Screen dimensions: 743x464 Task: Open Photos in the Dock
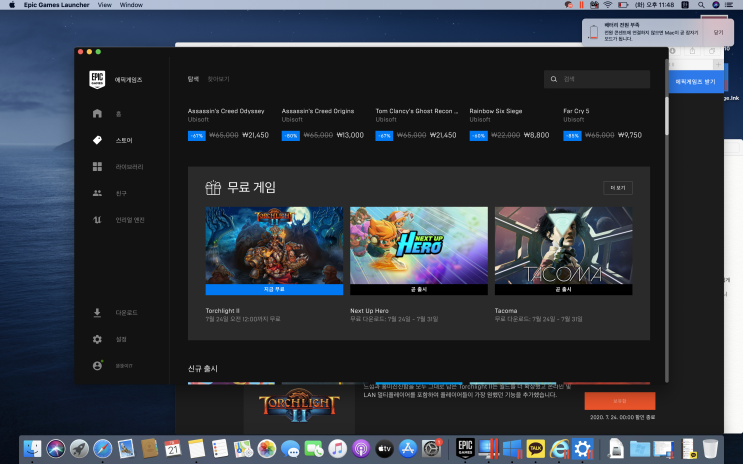(267, 448)
